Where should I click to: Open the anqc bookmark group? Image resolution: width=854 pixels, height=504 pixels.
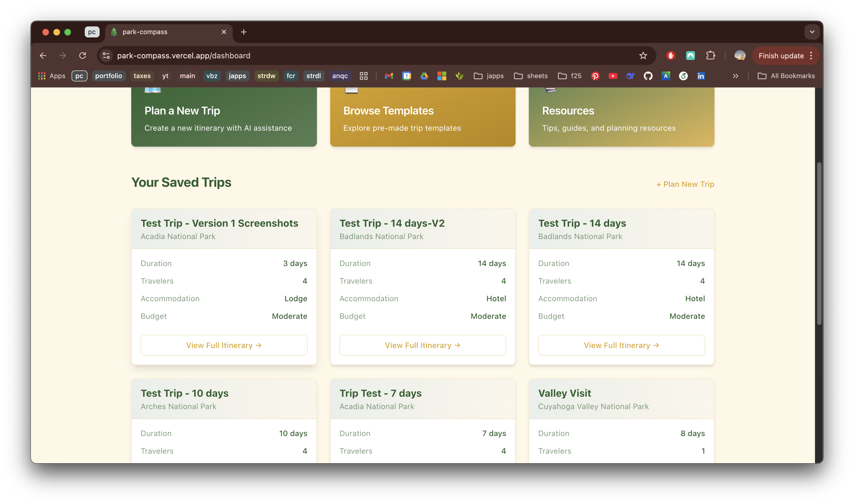[x=340, y=76]
